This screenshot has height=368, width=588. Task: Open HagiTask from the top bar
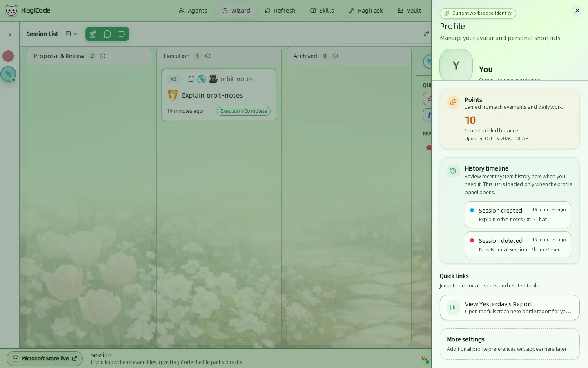(x=366, y=11)
